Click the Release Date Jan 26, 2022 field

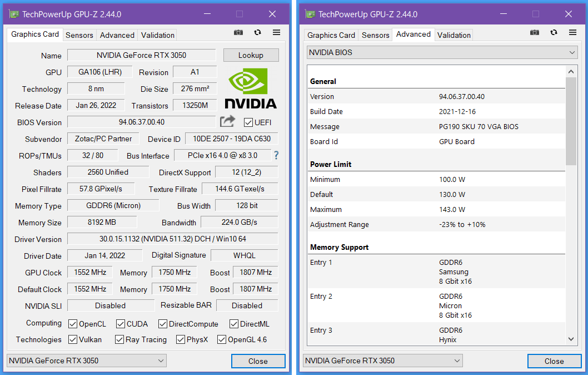click(96, 106)
